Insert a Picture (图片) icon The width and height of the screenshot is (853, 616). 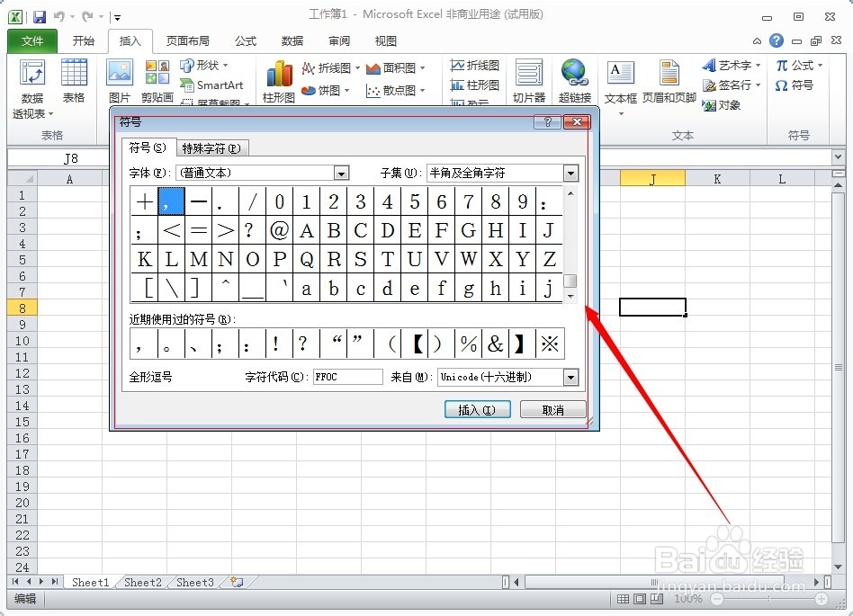[x=120, y=81]
